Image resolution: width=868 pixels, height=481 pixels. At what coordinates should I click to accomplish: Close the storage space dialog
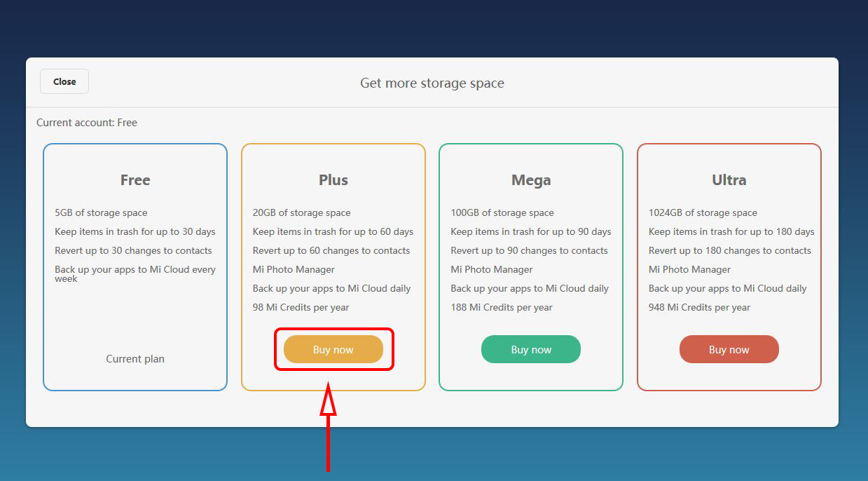click(64, 81)
